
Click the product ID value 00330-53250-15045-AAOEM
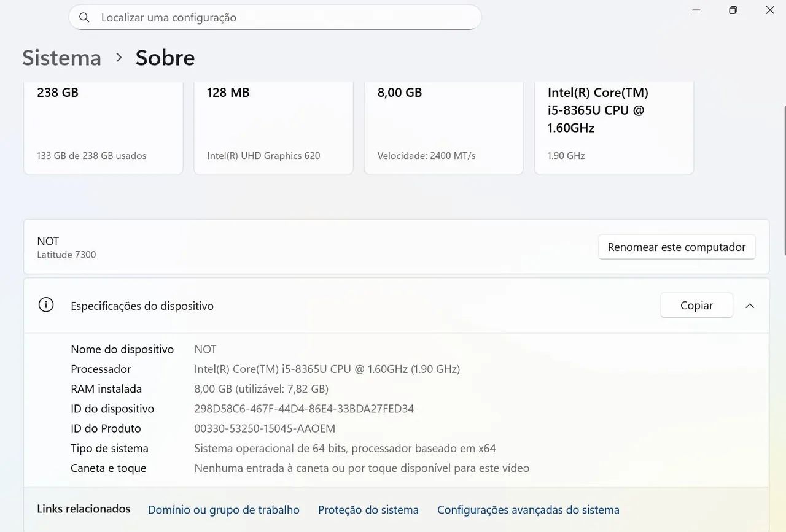click(265, 428)
